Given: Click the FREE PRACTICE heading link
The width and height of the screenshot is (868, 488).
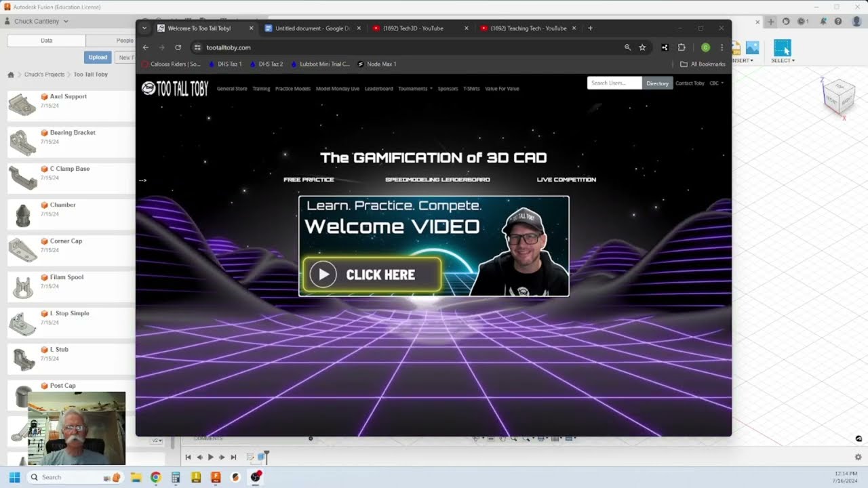Looking at the screenshot, I should [309, 180].
